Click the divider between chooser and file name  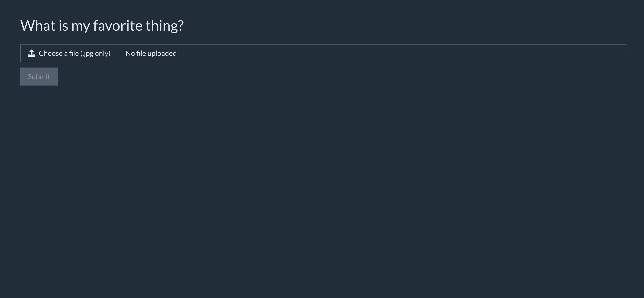118,53
